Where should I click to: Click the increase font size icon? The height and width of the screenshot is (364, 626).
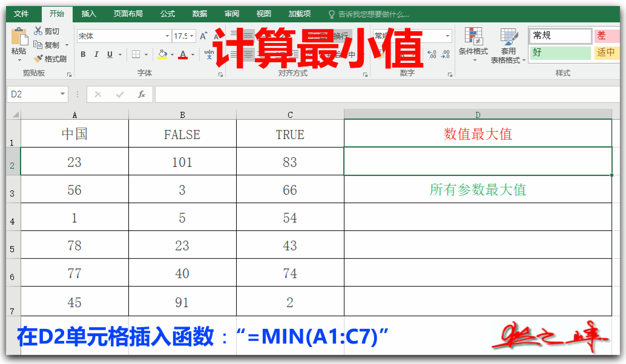pos(203,36)
